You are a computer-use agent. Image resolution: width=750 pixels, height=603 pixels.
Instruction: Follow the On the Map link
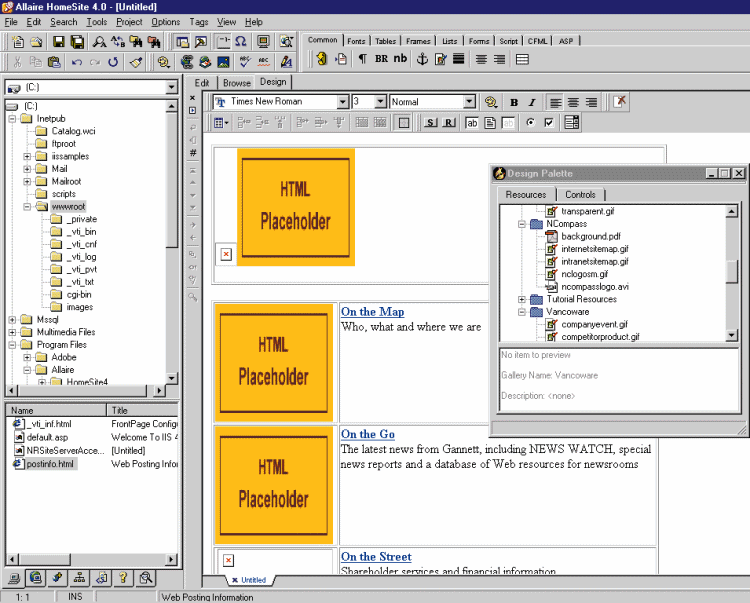[373, 312]
